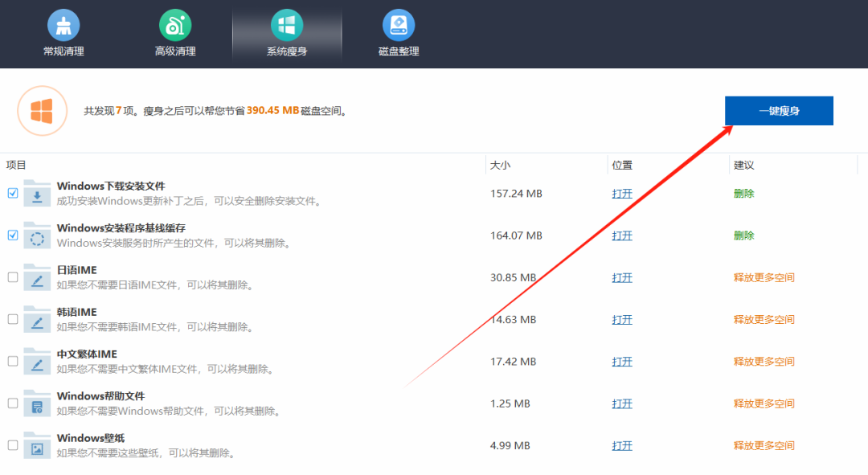This screenshot has width=868, height=475.
Task: Click the 157.24 MB size value
Action: (x=516, y=194)
